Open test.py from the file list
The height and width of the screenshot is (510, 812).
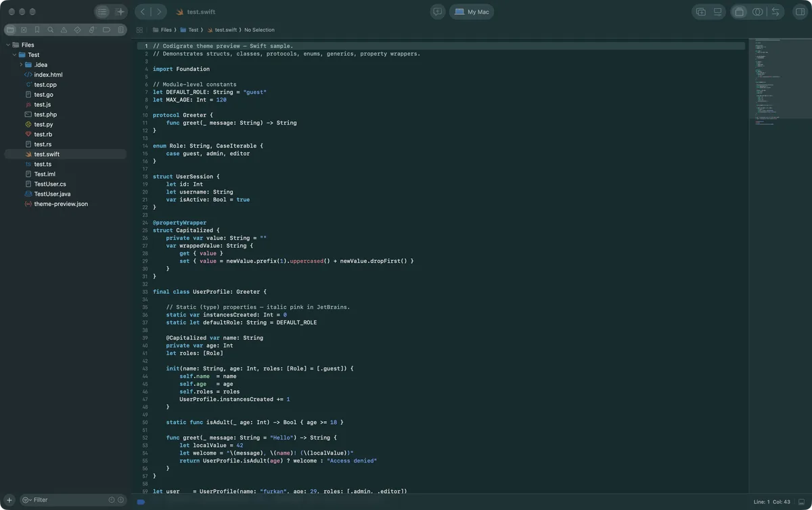click(x=43, y=125)
